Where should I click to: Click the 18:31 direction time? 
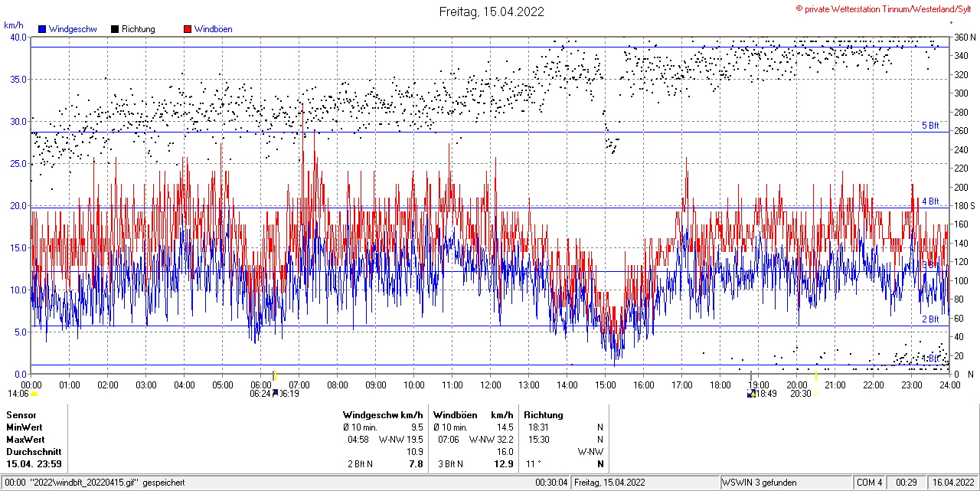pos(539,427)
